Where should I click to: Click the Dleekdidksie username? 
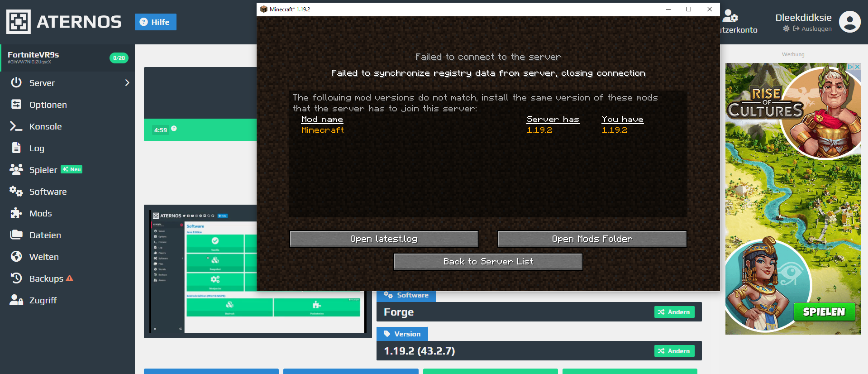coord(803,17)
